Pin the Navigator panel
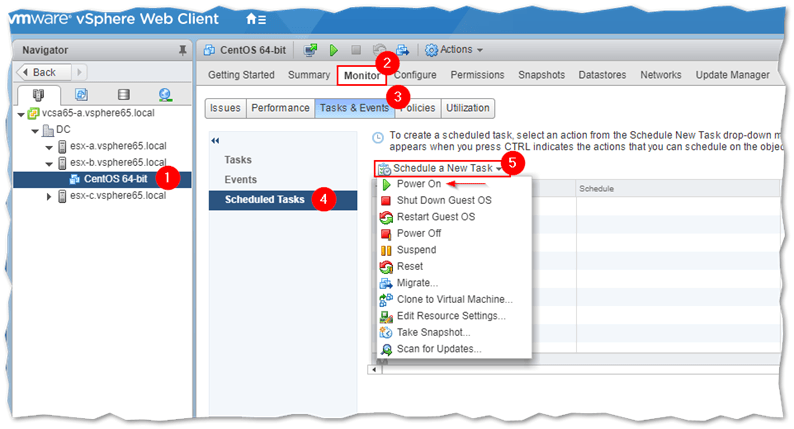The width and height of the screenshot is (794, 429). pos(182,50)
